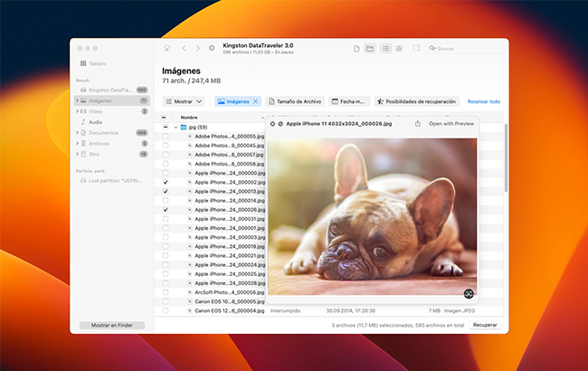
Task: Switch to file view icon
Action: 356,48
